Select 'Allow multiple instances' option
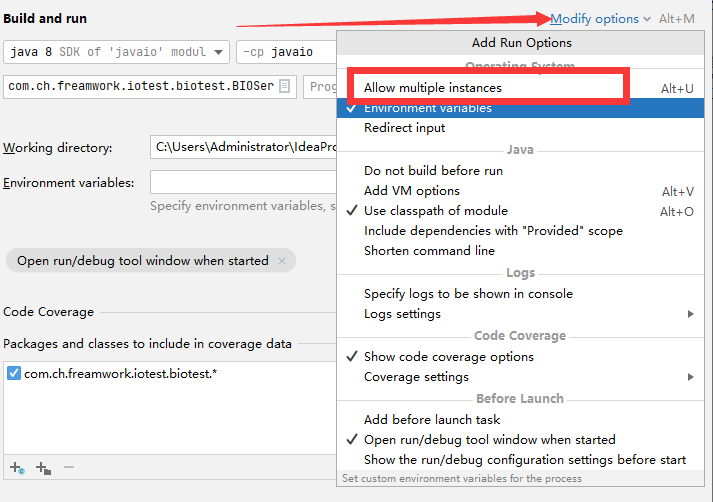The image size is (713, 502). pyautogui.click(x=432, y=88)
